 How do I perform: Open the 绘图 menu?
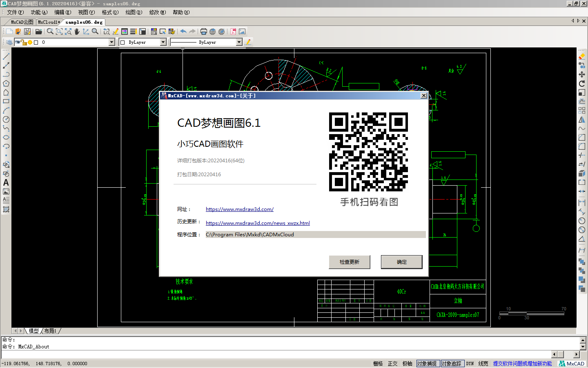[134, 12]
